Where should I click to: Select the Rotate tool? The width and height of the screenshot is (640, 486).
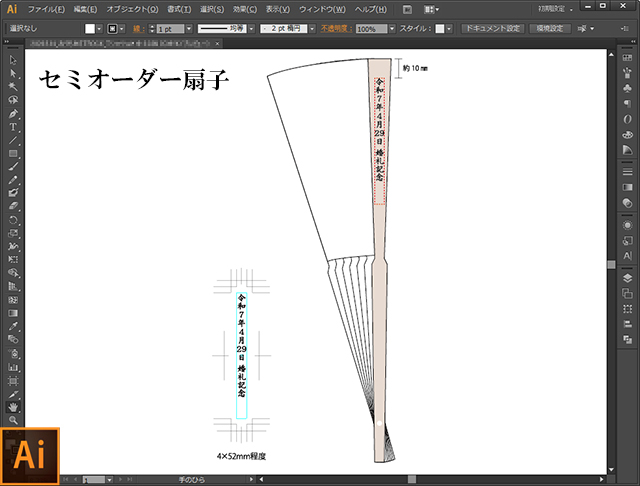(x=13, y=220)
